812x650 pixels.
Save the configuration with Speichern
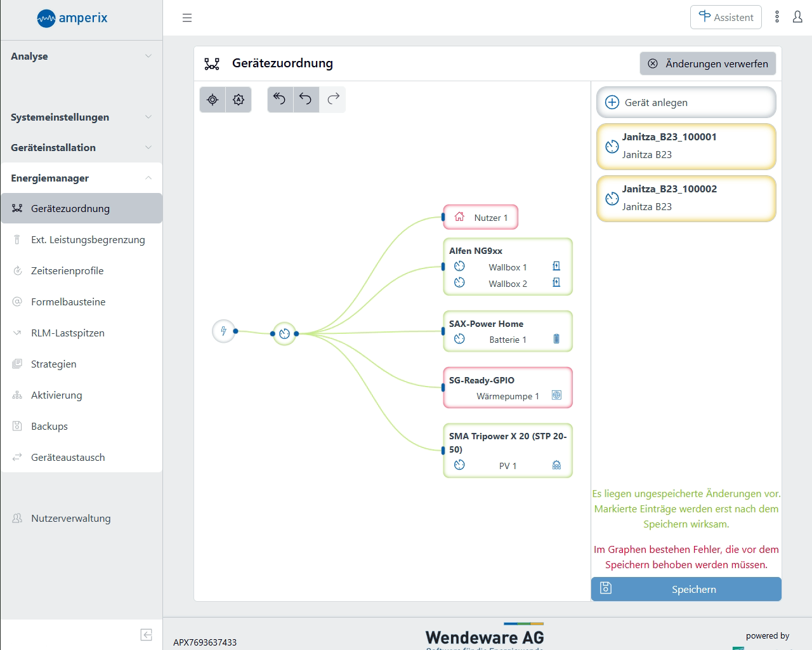(686, 589)
